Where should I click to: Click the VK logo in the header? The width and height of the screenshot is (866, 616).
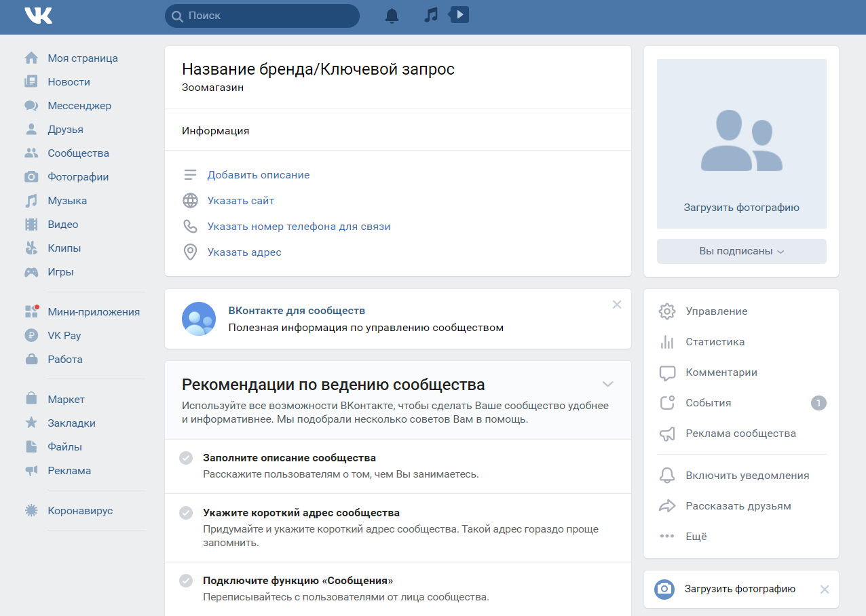(x=38, y=16)
